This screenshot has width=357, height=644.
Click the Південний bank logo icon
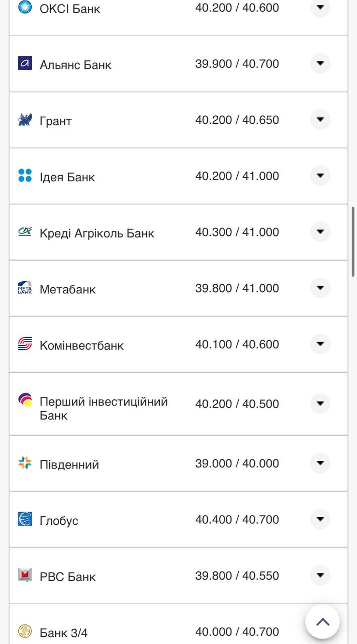pos(25,463)
